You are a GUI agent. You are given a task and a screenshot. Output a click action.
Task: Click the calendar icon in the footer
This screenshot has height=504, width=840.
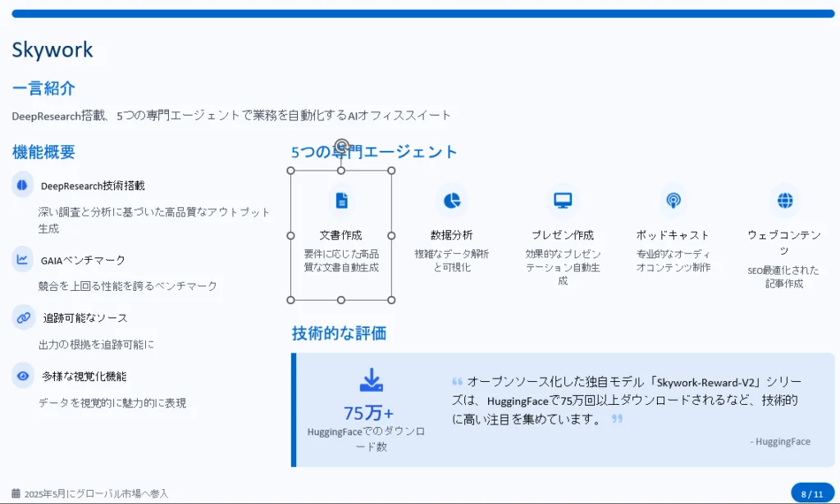coord(16,493)
